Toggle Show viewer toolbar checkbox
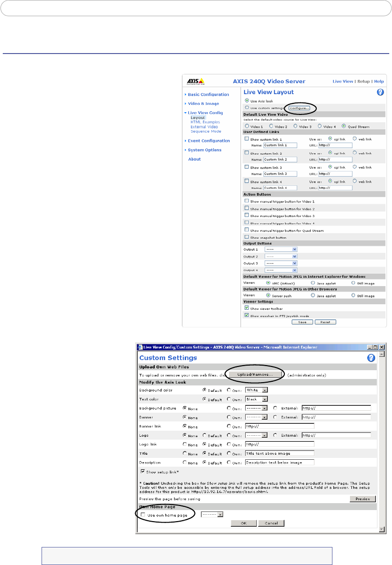The width and height of the screenshot is (392, 565). pyautogui.click(x=247, y=308)
